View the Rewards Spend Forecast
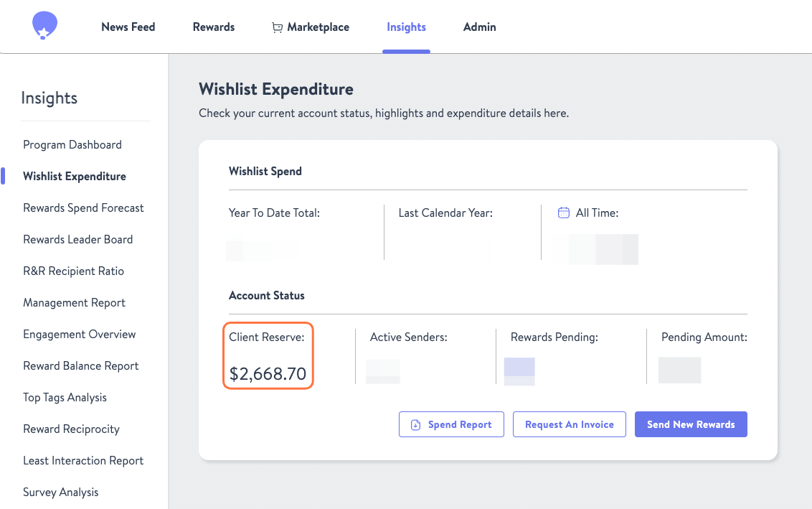 tap(83, 207)
